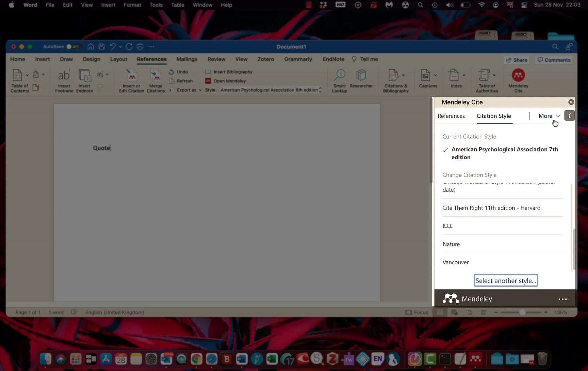
Task: Open the Captions tool
Action: (x=428, y=79)
